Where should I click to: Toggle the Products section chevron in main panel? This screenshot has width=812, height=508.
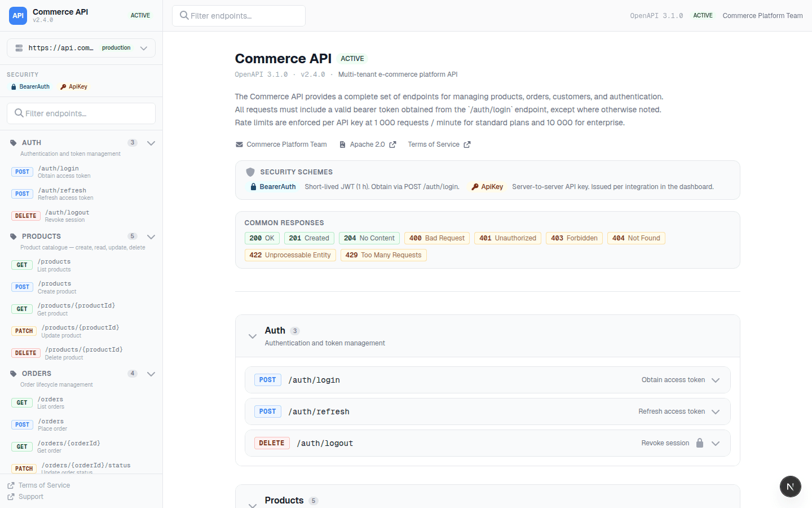(253, 505)
